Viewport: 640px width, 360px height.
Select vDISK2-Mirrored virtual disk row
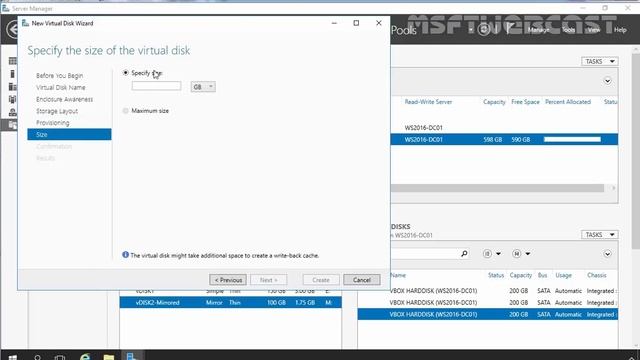pyautogui.click(x=231, y=302)
